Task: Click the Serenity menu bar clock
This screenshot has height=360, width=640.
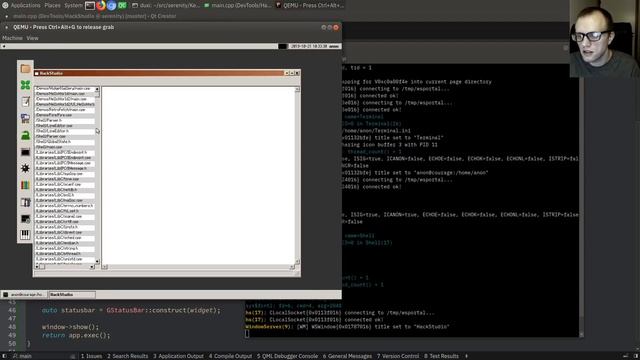Action: (x=308, y=46)
